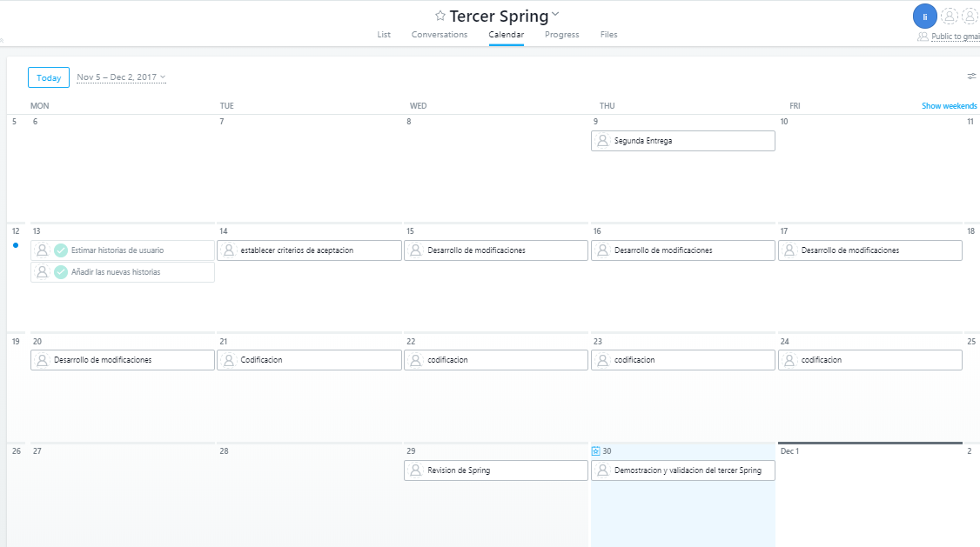Switch to the Progress tab

561,35
